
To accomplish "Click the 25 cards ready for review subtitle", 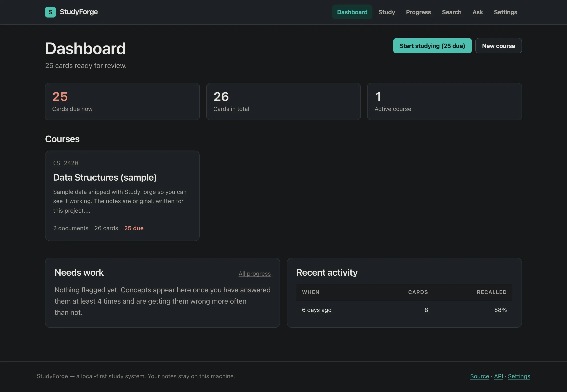I will (86, 66).
